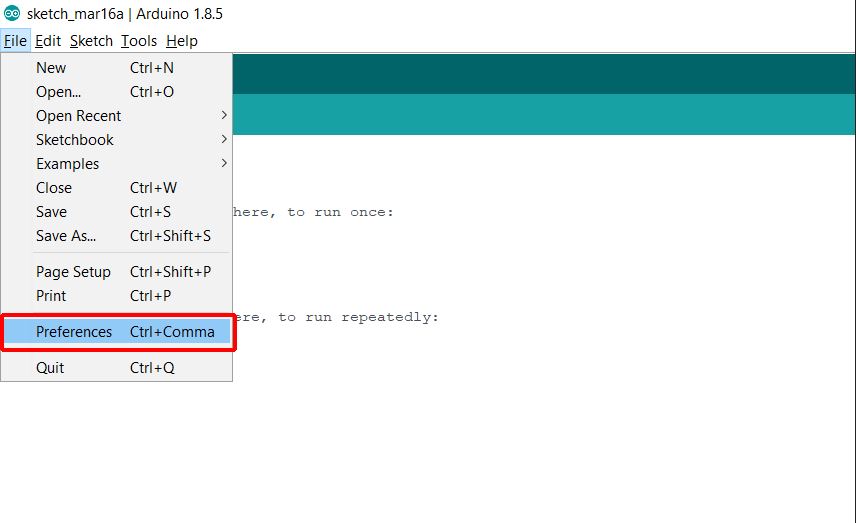
Task: Open Page Setup from the menu
Action: 116,272
